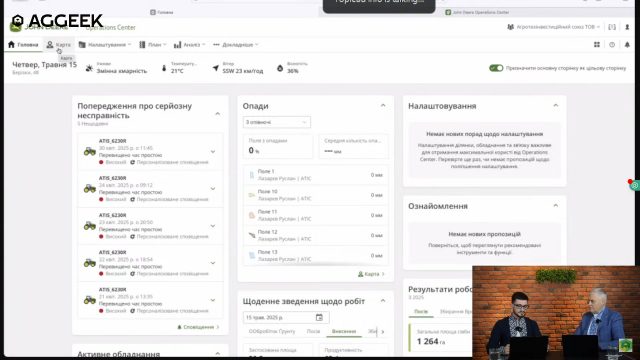Click the 15 трав. 2025 date field
This screenshot has width=640, height=360.
tap(286, 317)
